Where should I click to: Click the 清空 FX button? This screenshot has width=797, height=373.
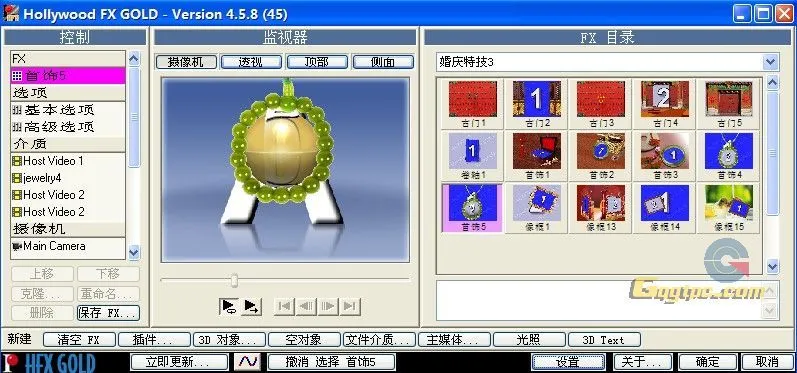[x=79, y=340]
